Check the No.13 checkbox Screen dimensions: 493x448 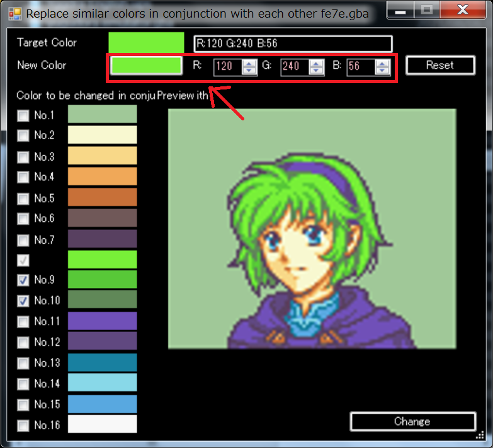tap(23, 363)
